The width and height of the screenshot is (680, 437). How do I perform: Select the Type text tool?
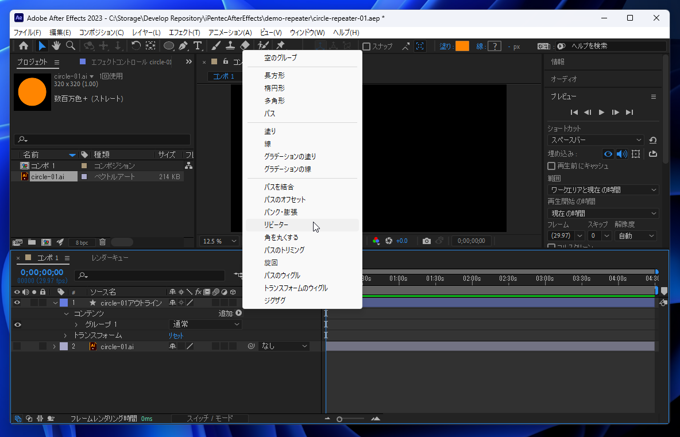pyautogui.click(x=198, y=46)
